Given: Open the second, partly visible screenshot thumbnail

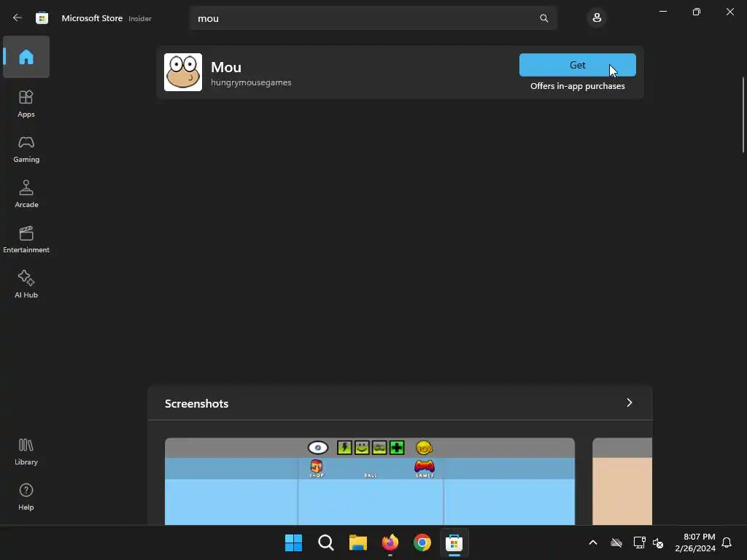Looking at the screenshot, I should tap(622, 481).
